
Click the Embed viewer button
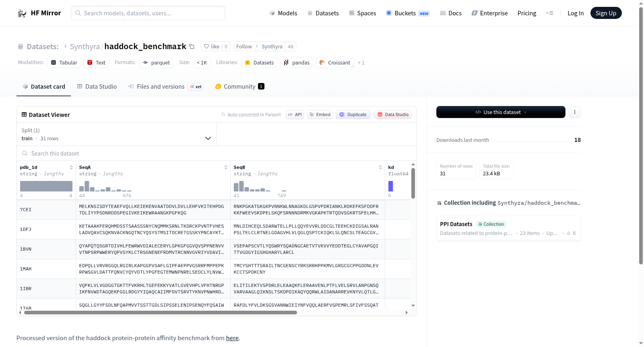pos(320,115)
